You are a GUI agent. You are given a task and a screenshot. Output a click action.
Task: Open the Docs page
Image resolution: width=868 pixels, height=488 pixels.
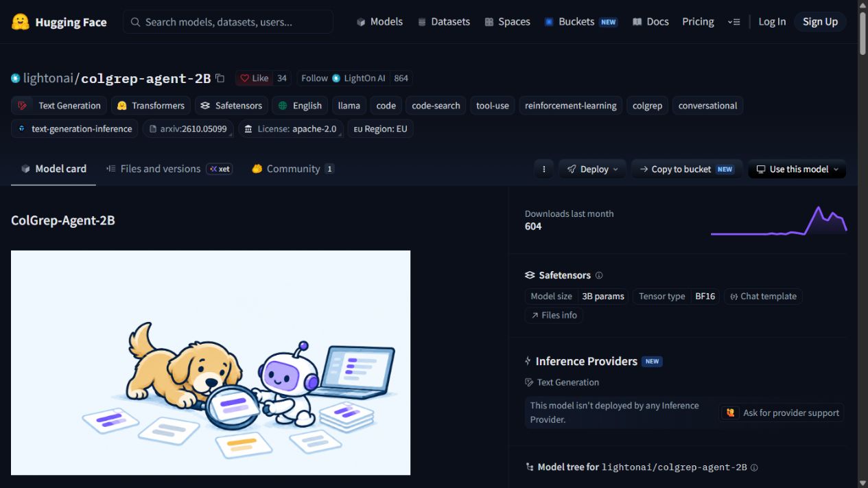pyautogui.click(x=650, y=22)
